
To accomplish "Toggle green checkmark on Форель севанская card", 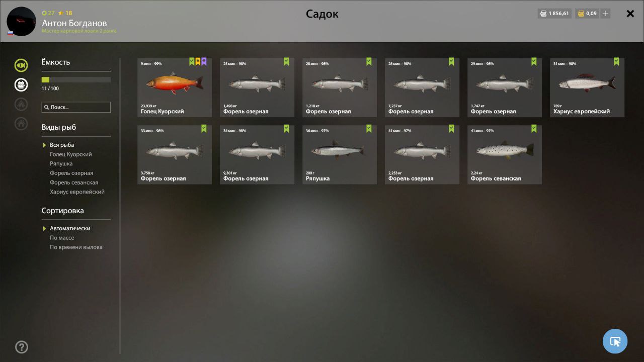I will point(534,128).
